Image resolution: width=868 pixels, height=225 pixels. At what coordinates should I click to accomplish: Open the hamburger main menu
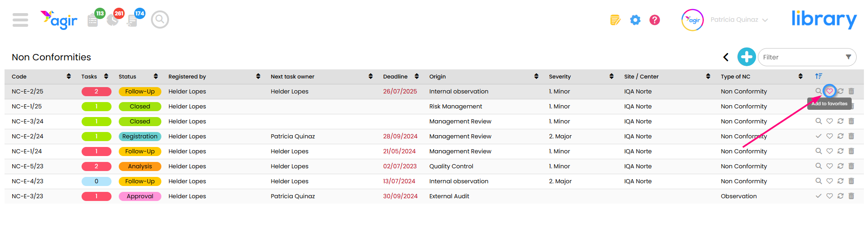(20, 20)
